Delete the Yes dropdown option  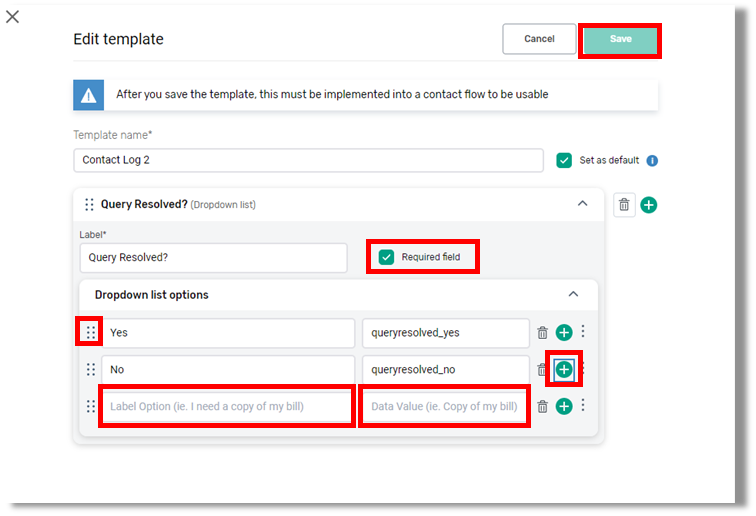pyautogui.click(x=542, y=333)
